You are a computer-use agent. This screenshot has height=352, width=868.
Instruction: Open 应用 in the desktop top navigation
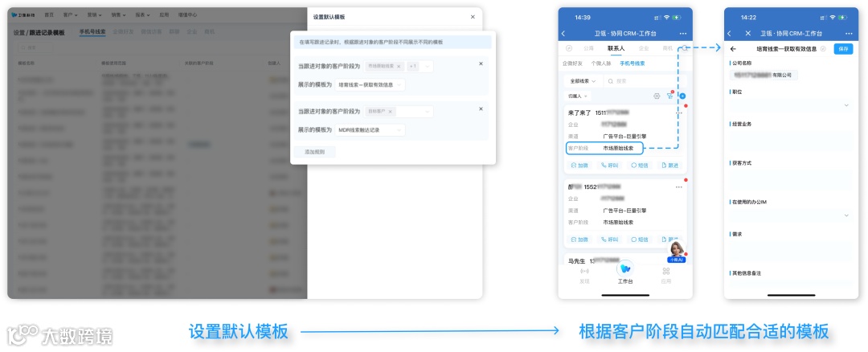click(163, 15)
